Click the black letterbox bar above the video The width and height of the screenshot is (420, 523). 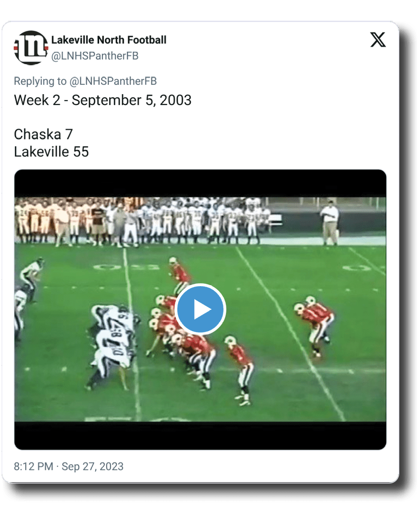point(200,184)
